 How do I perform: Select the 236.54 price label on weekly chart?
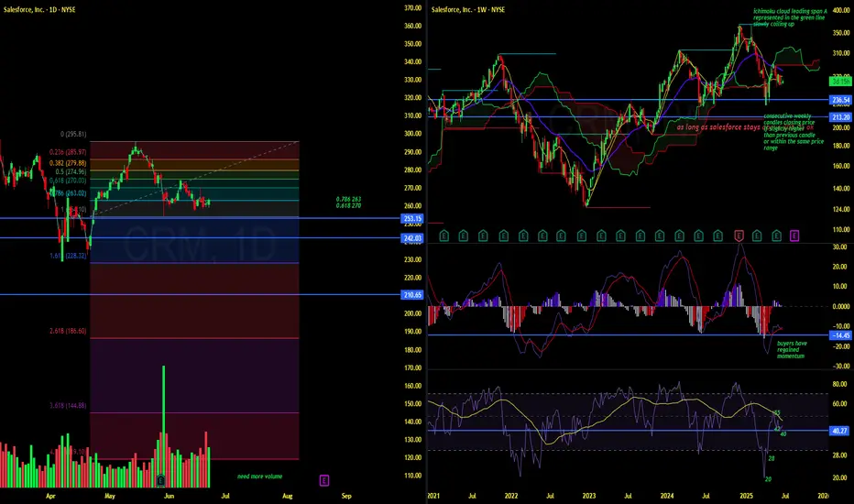click(x=840, y=100)
